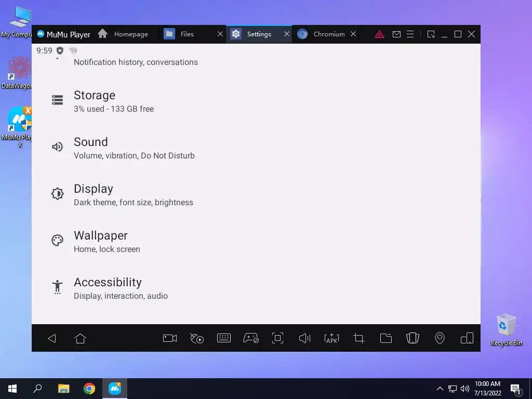Click Notification history, conversations entry

pyautogui.click(x=136, y=62)
